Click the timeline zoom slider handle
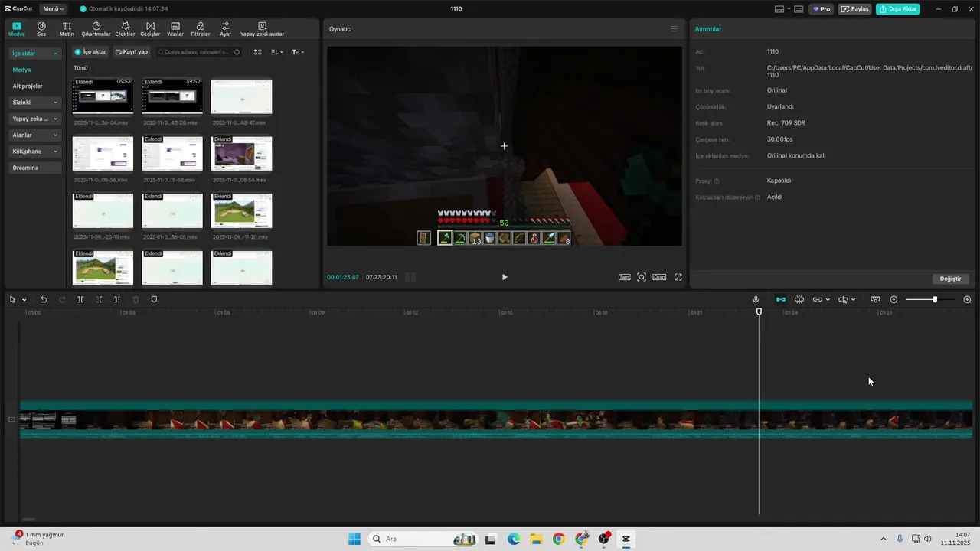The width and height of the screenshot is (980, 551). tap(935, 299)
